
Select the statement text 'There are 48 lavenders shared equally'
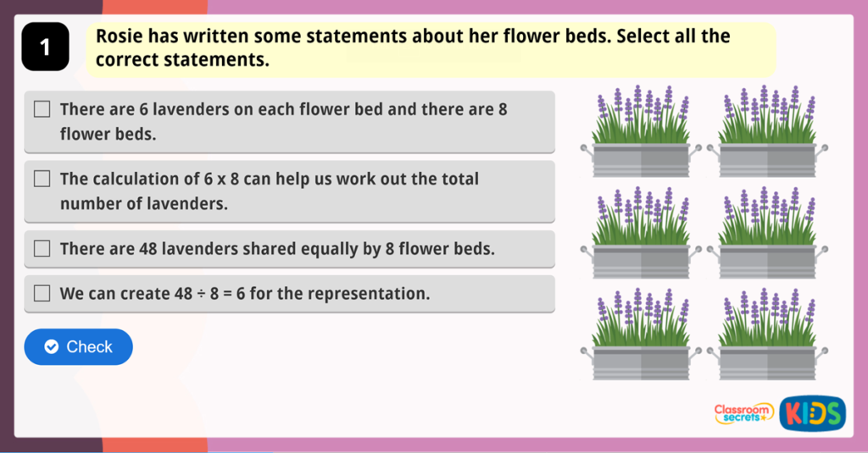(x=277, y=249)
